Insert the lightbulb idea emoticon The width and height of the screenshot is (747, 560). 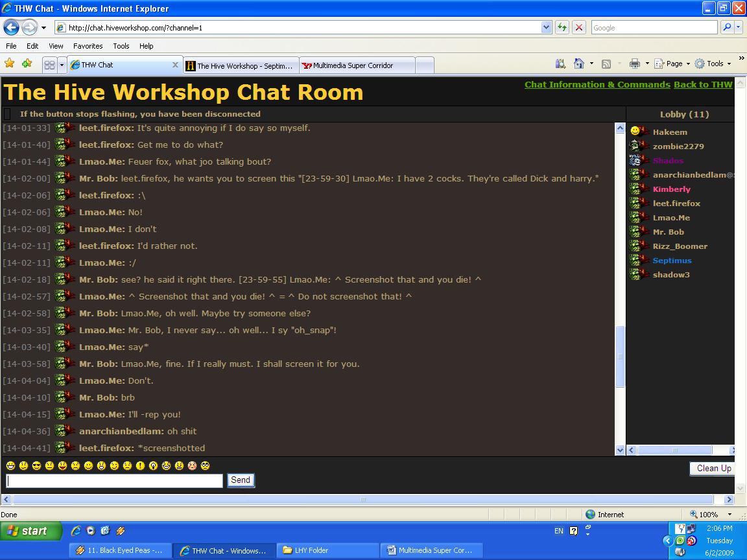pos(153,466)
